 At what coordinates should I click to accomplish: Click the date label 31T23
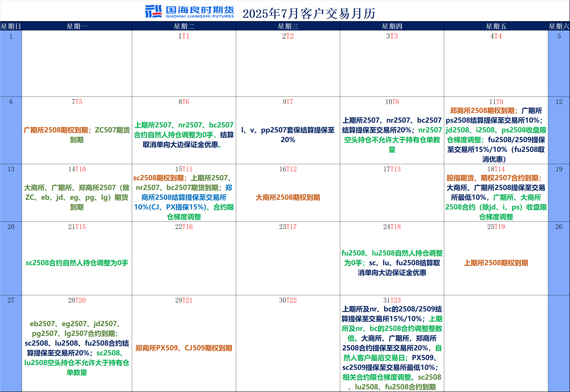tap(392, 300)
